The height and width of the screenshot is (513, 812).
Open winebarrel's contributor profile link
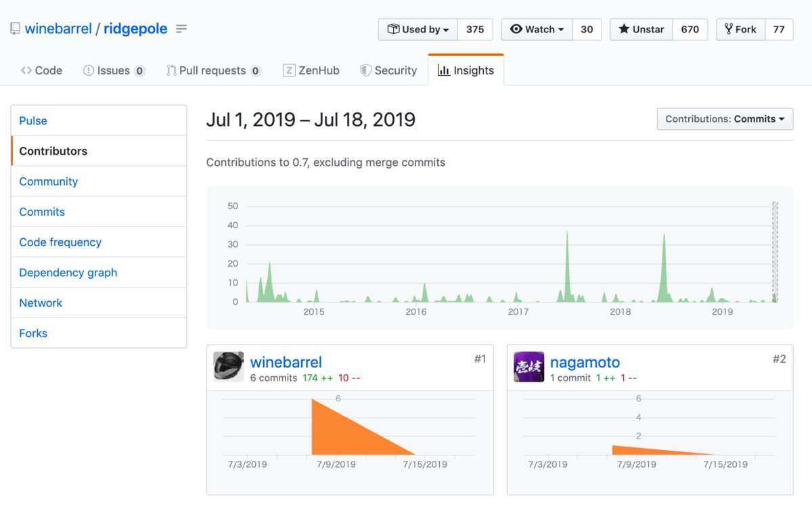pyautogui.click(x=286, y=362)
